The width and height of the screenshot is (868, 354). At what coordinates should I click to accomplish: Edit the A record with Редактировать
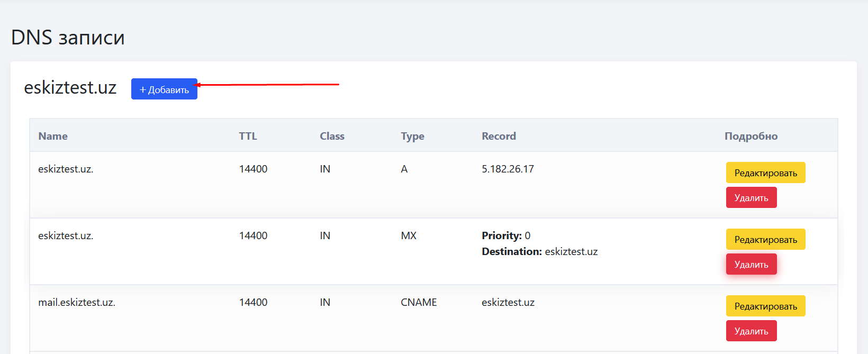coord(765,173)
